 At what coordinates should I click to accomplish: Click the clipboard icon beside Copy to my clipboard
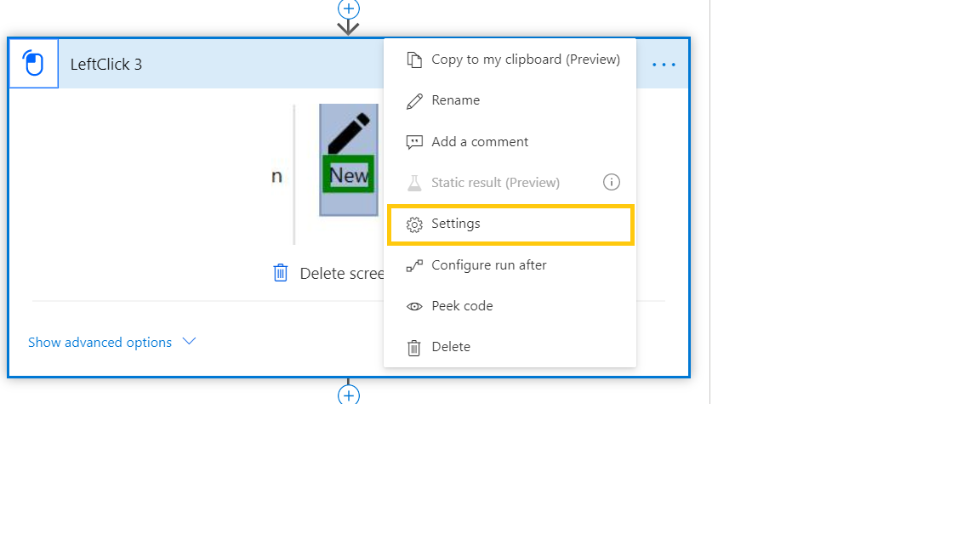coord(414,60)
